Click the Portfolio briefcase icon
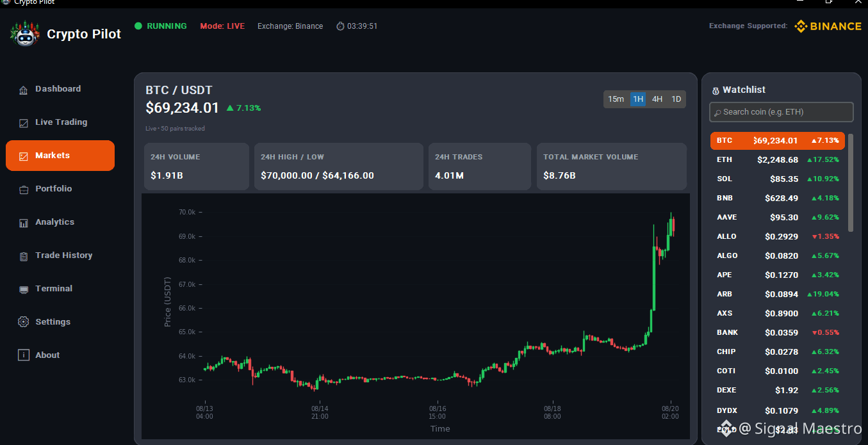Screen dimensions: 868x445 point(24,190)
